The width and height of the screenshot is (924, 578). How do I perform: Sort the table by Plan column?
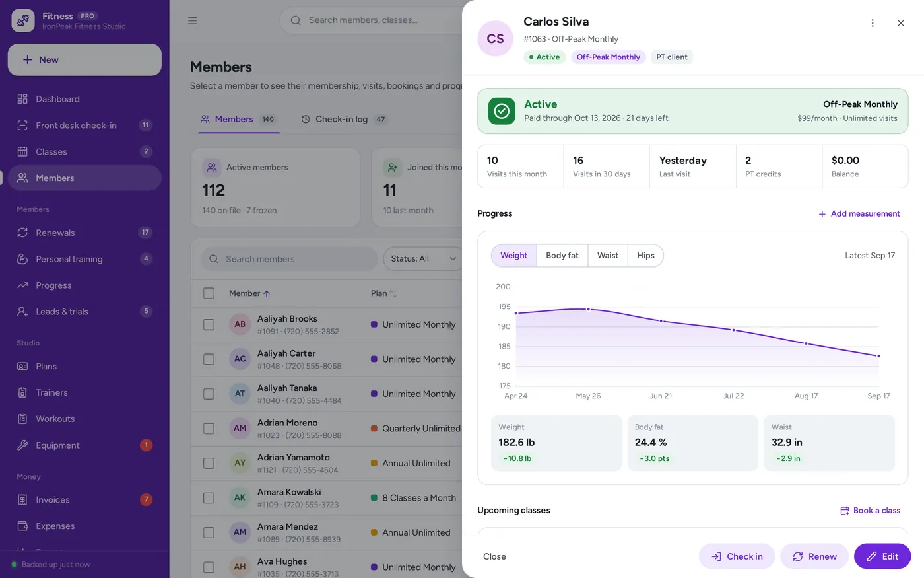(384, 293)
